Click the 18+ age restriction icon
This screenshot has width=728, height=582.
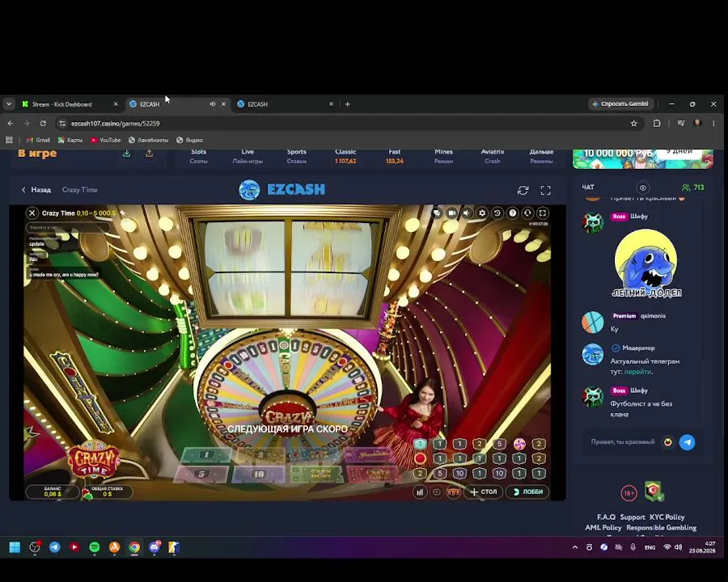[629, 493]
